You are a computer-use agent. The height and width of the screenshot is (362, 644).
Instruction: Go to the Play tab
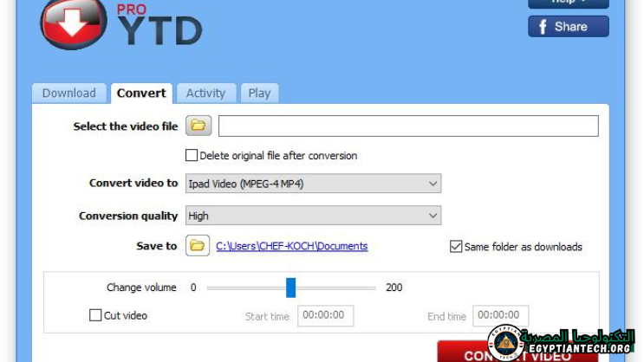[259, 94]
